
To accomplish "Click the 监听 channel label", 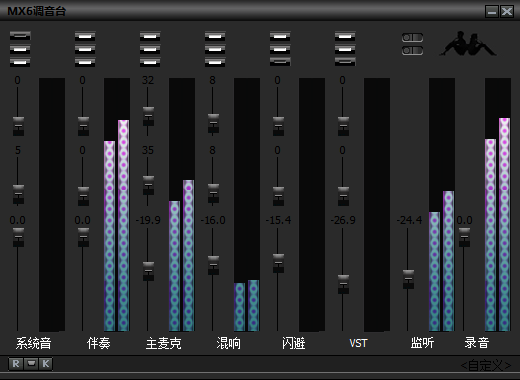I will 422,343.
